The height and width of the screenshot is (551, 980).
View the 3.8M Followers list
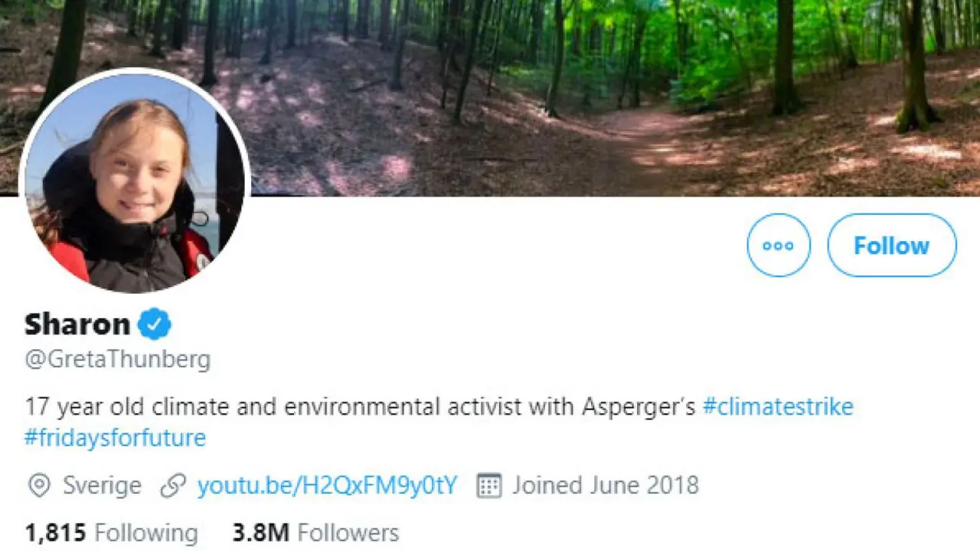pos(315,532)
